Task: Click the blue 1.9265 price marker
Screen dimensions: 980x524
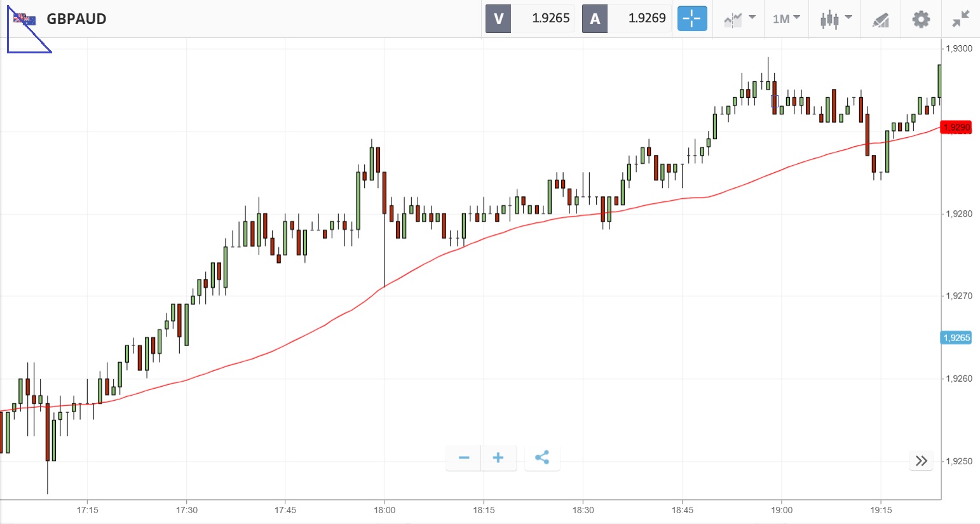Action: (x=956, y=338)
